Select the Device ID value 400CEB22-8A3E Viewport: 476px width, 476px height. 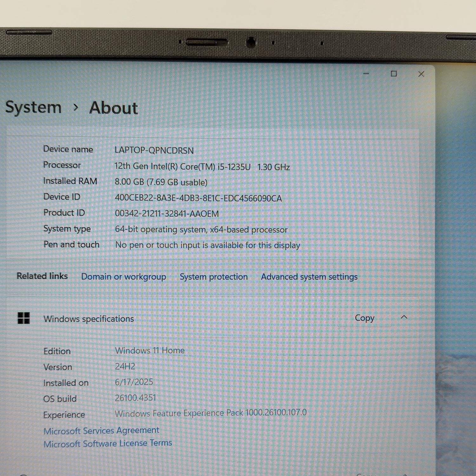198,198
